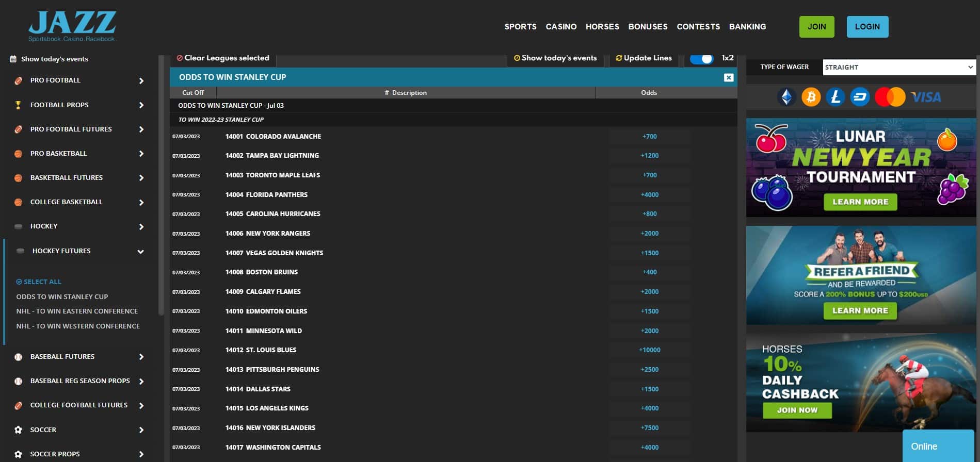
Task: Expand the Football Props arrow
Action: click(x=141, y=105)
